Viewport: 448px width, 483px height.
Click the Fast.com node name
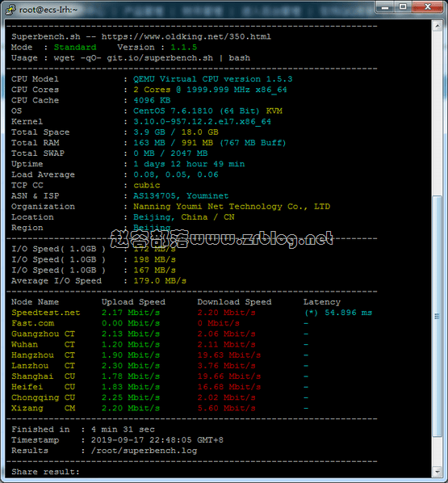click(32, 323)
